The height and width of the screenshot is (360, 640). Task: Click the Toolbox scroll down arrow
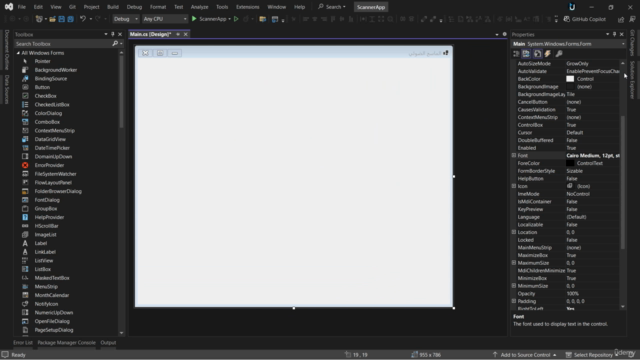121,333
